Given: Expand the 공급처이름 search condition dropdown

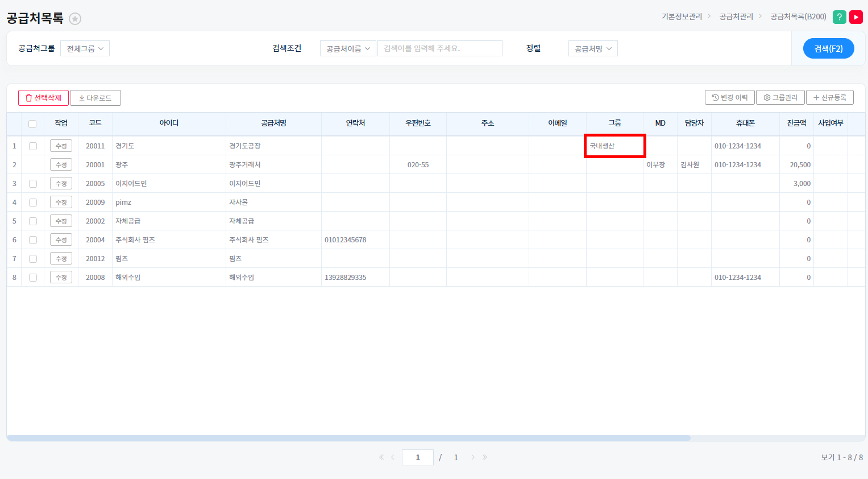Looking at the screenshot, I should (x=348, y=49).
